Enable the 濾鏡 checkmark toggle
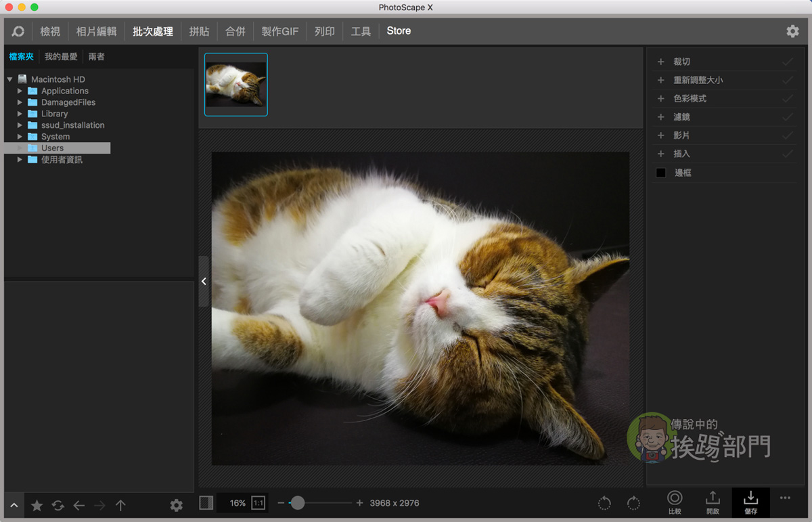The image size is (812, 522). 787,117
